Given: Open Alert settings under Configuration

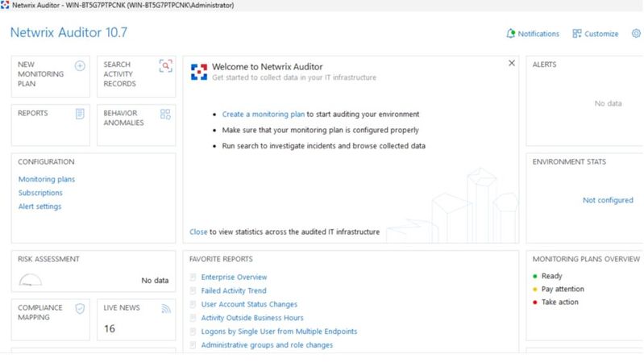Looking at the screenshot, I should pos(39,207).
